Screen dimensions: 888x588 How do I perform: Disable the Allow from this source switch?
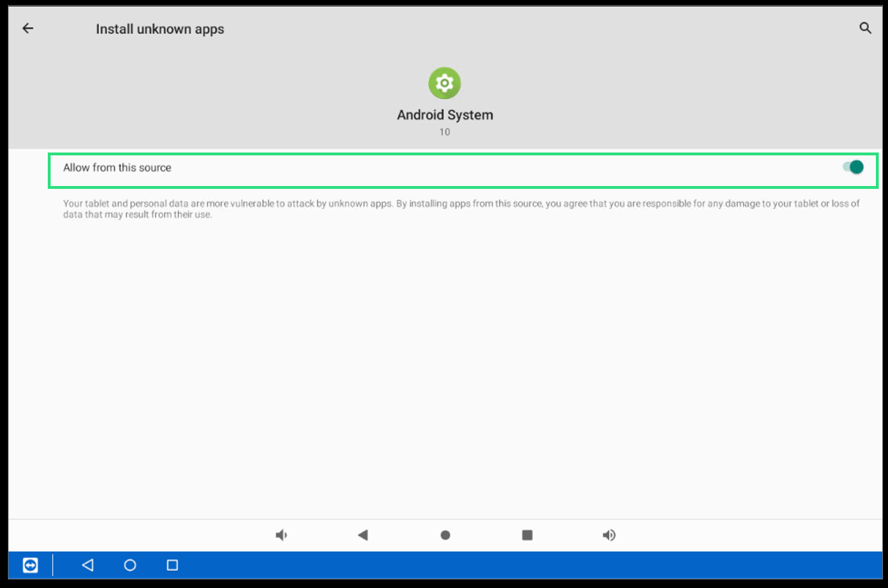point(853,167)
